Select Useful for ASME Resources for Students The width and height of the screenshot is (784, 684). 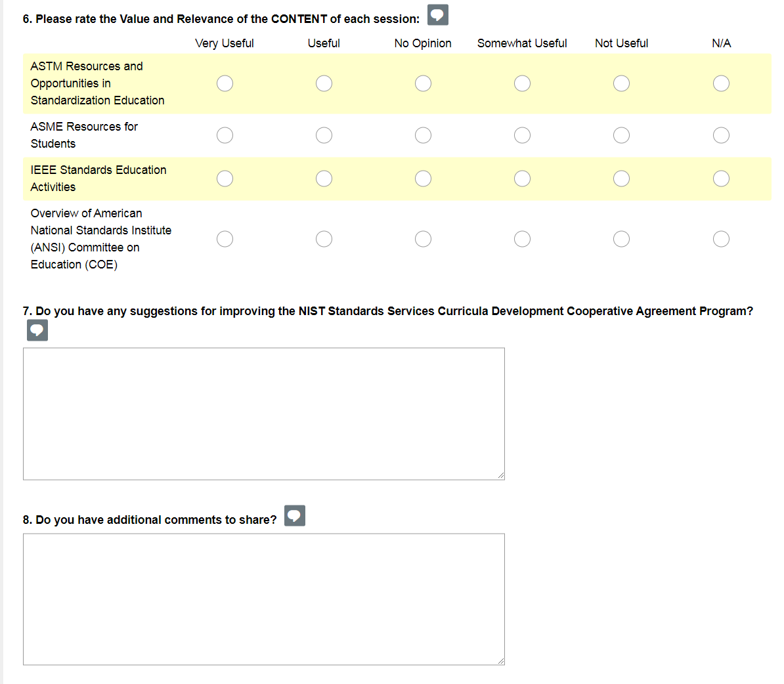[x=324, y=135]
